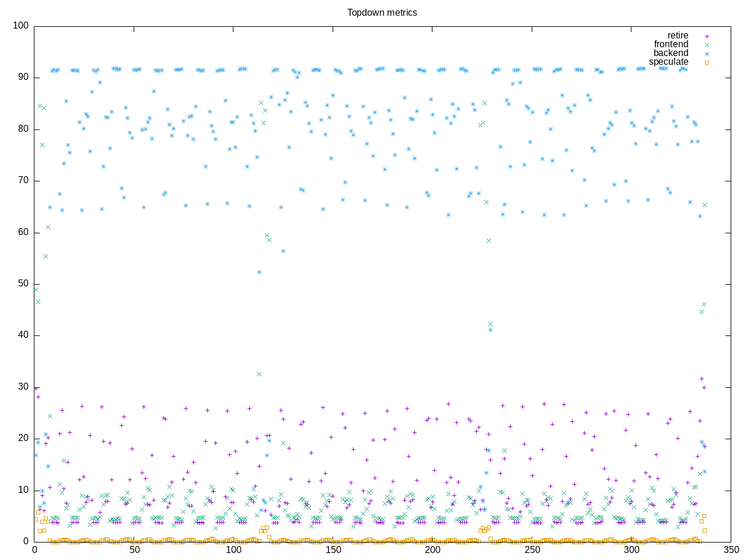Click the green x marker beside frontend

[707, 45]
